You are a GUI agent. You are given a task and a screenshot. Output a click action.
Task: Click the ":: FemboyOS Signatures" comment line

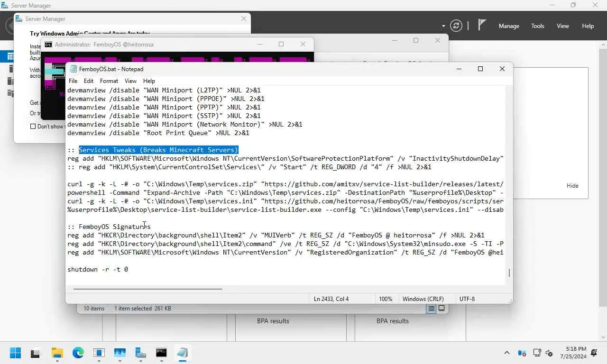coord(109,227)
